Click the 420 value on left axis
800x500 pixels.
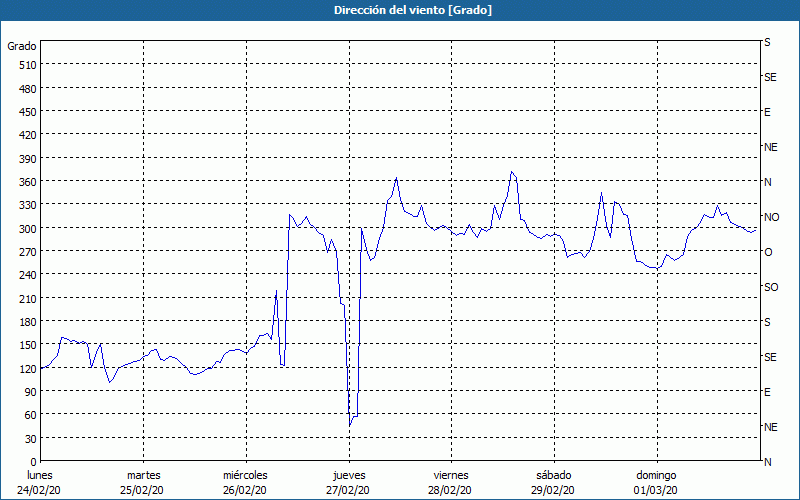pyautogui.click(x=28, y=135)
